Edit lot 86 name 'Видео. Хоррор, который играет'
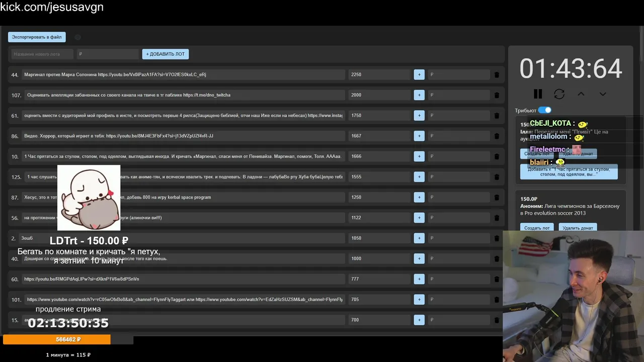 [183, 136]
